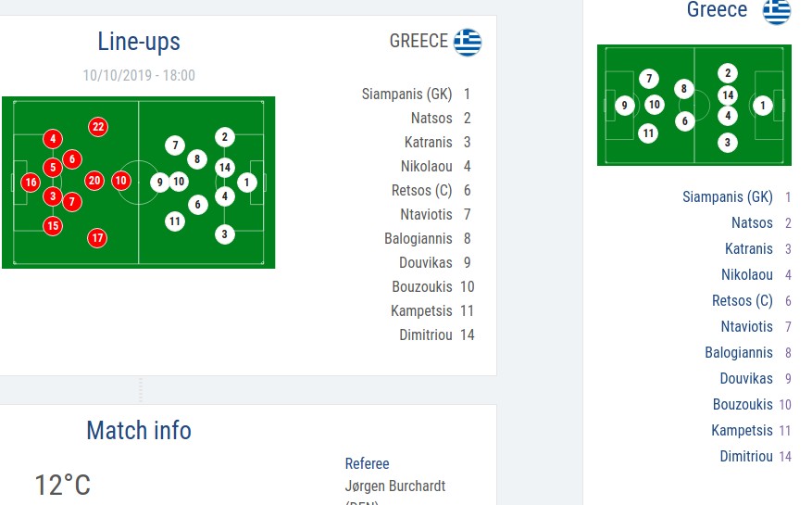The height and width of the screenshot is (505, 812).
Task: Click the Greece flag in the right sidebar
Action: (776, 11)
